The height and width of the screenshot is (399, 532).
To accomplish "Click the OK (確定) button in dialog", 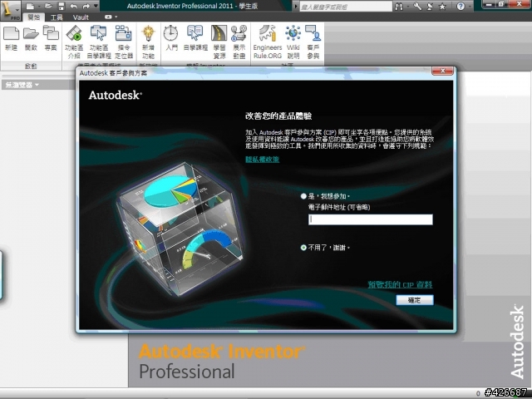I will (415, 300).
